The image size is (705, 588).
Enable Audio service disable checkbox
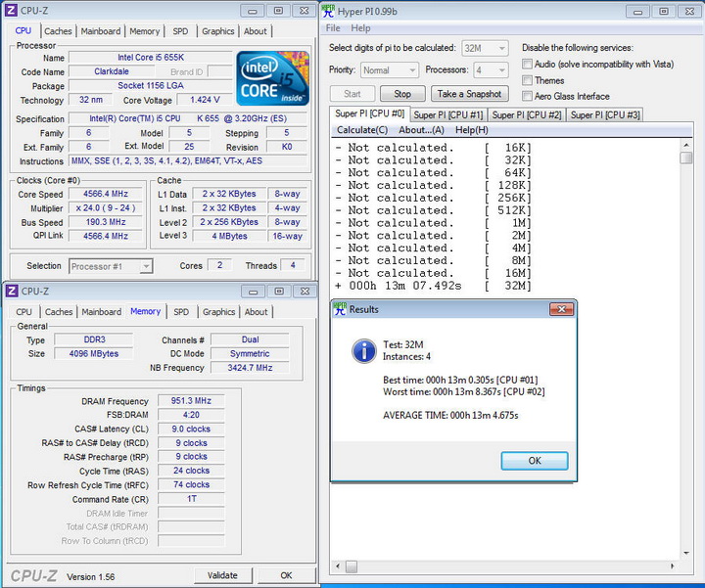pos(527,64)
